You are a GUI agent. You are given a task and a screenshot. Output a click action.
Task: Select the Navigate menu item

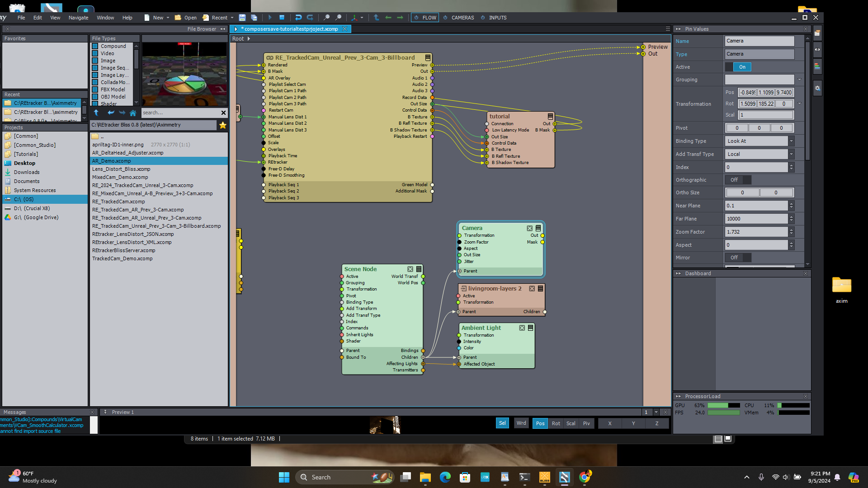click(x=78, y=17)
